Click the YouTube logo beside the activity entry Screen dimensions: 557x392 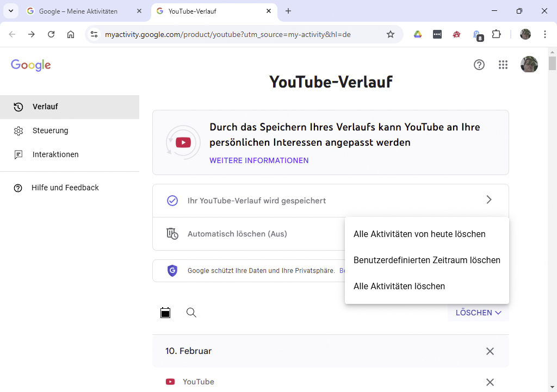(x=170, y=382)
